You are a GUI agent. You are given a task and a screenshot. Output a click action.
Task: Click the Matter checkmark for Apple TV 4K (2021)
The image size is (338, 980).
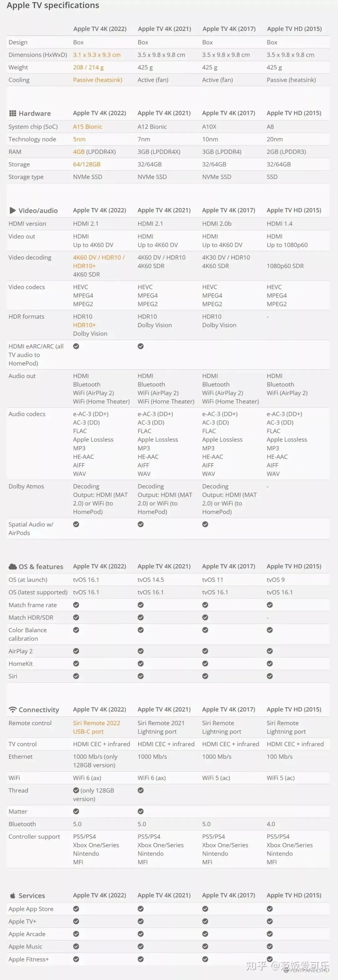[x=141, y=811]
